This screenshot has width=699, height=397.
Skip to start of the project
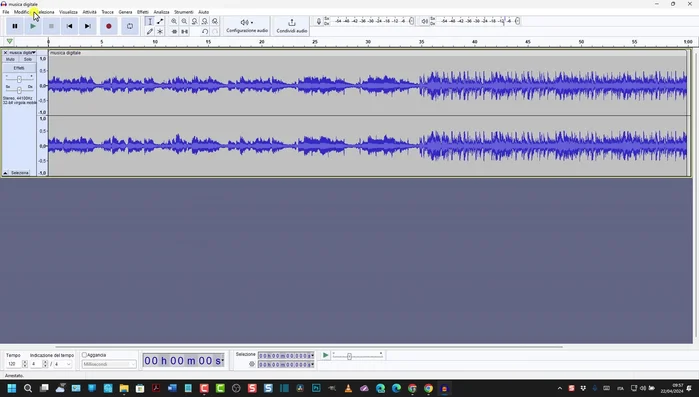click(x=69, y=26)
